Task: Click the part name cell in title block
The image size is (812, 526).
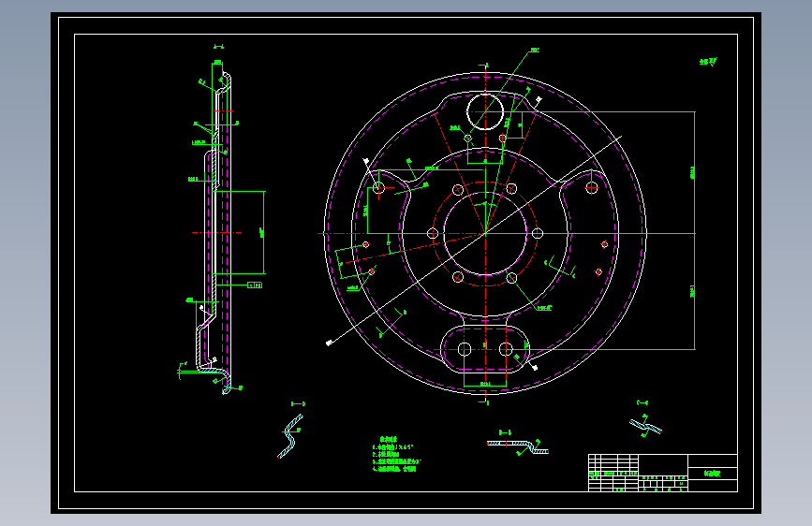Action: point(712,474)
